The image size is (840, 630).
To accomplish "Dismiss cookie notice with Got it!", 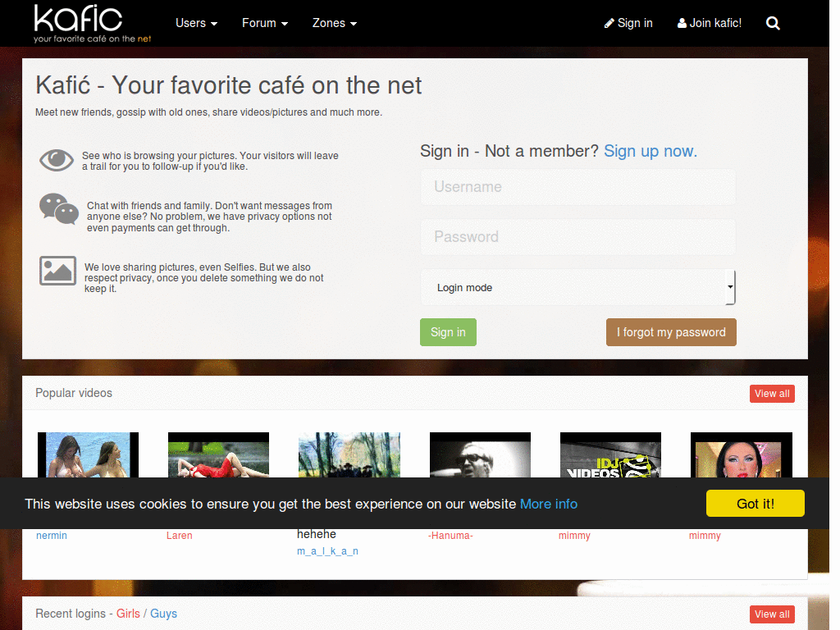I will pos(756,504).
